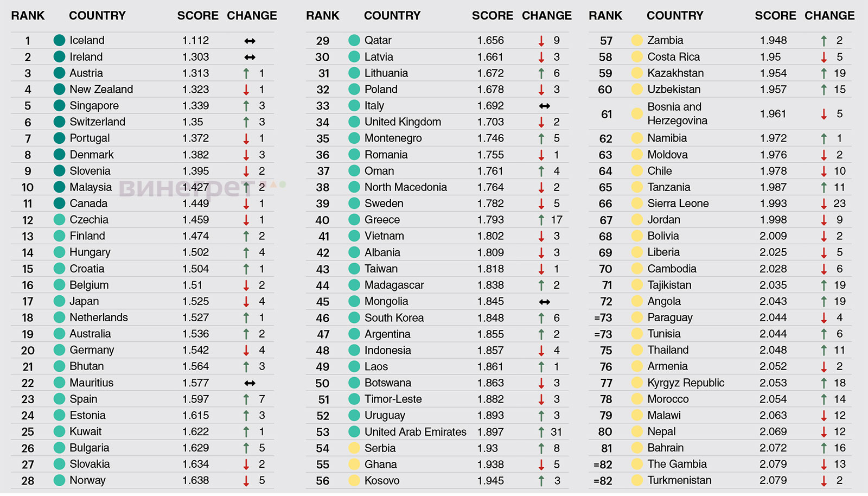Screen dimensions: 868x496
Task: Click the dark green dot beside Iceland
Action: 59,40
